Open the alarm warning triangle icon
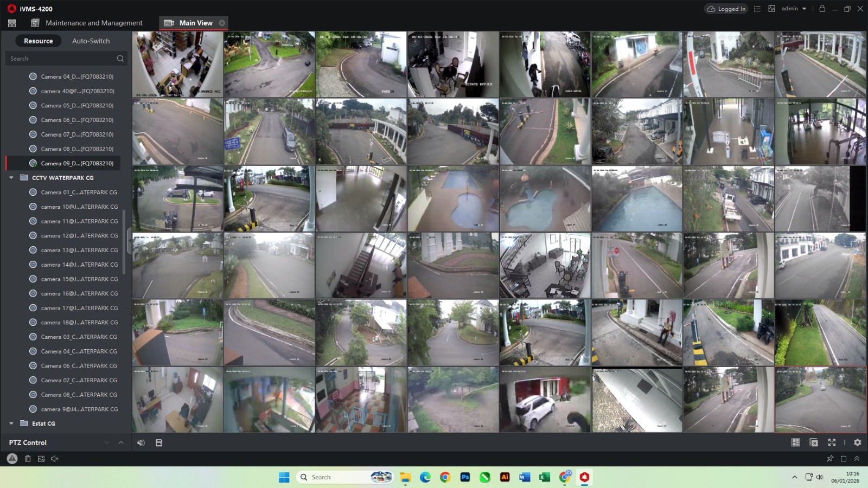The image size is (868, 488). click(x=12, y=459)
